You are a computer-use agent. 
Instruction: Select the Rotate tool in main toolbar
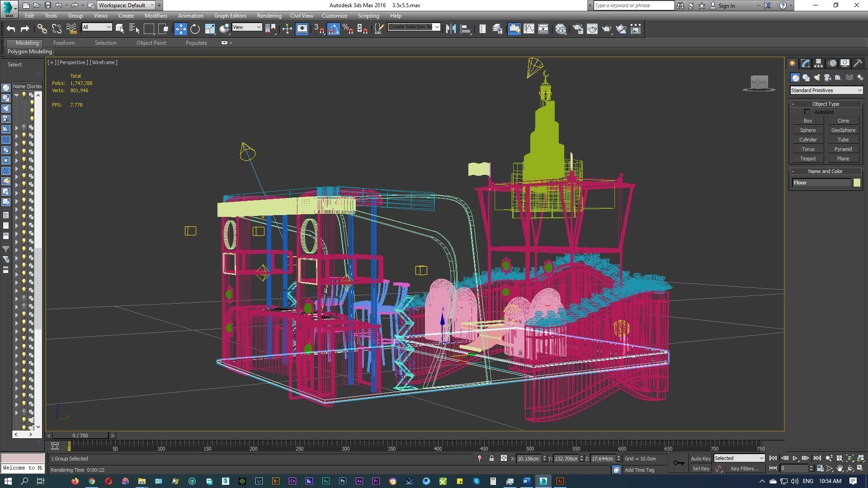(x=195, y=29)
